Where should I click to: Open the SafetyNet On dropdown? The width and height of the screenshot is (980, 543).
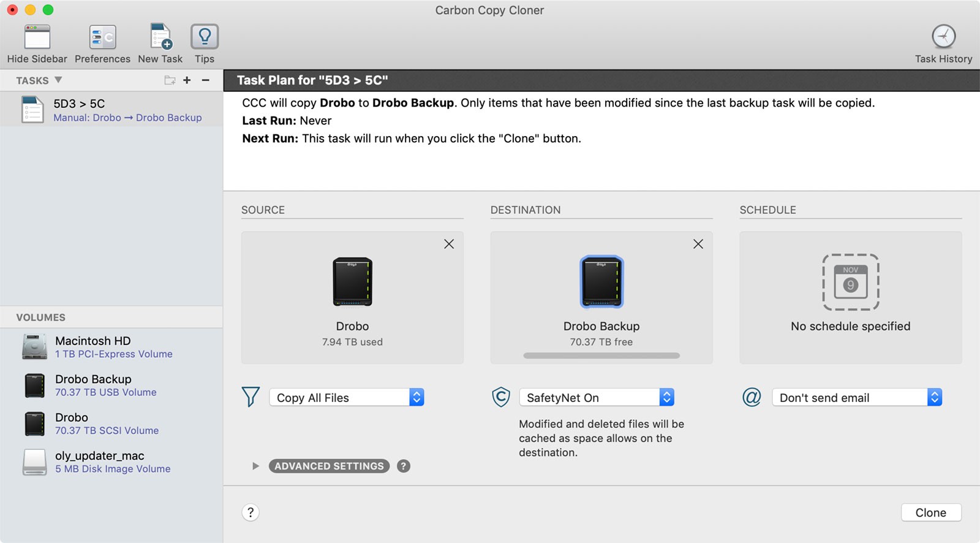597,398
